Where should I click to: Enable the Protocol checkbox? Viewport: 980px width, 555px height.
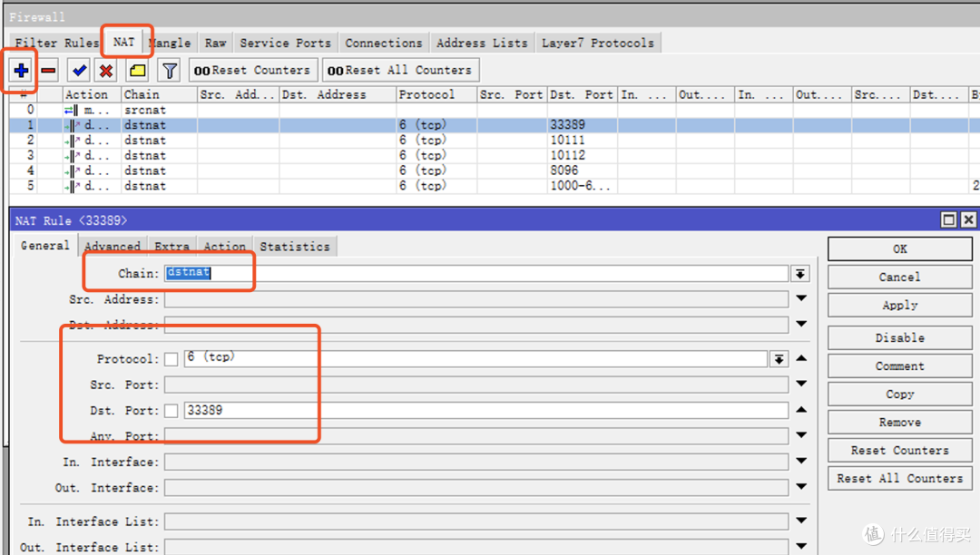(171, 357)
